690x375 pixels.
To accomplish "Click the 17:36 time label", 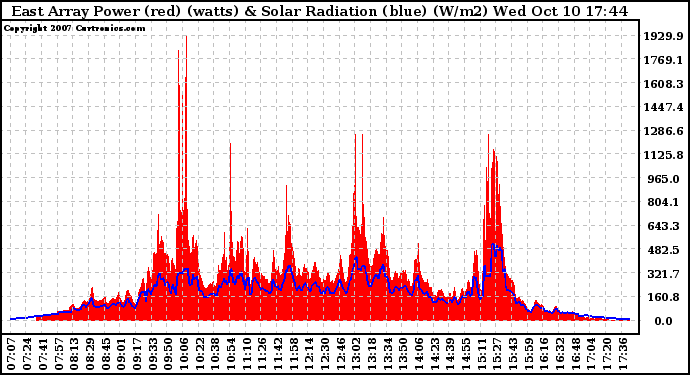I will tap(624, 354).
